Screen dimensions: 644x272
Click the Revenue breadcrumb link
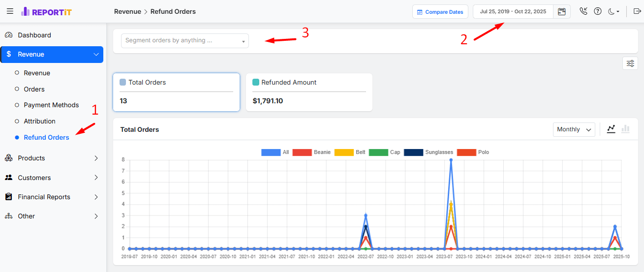click(127, 11)
